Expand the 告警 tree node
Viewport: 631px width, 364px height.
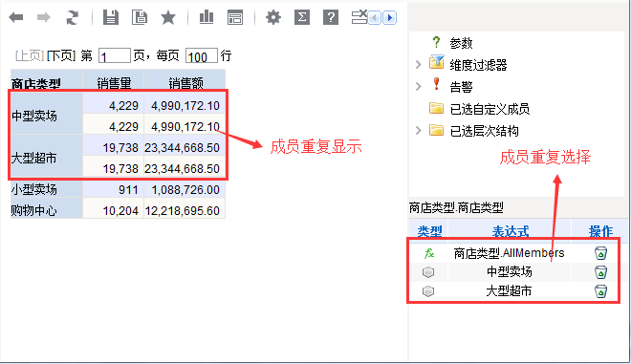click(418, 86)
